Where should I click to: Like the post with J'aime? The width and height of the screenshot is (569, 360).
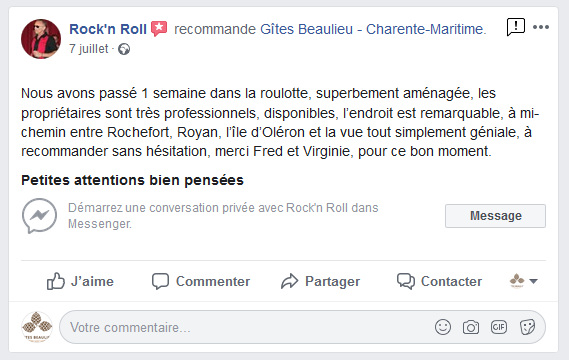click(80, 281)
